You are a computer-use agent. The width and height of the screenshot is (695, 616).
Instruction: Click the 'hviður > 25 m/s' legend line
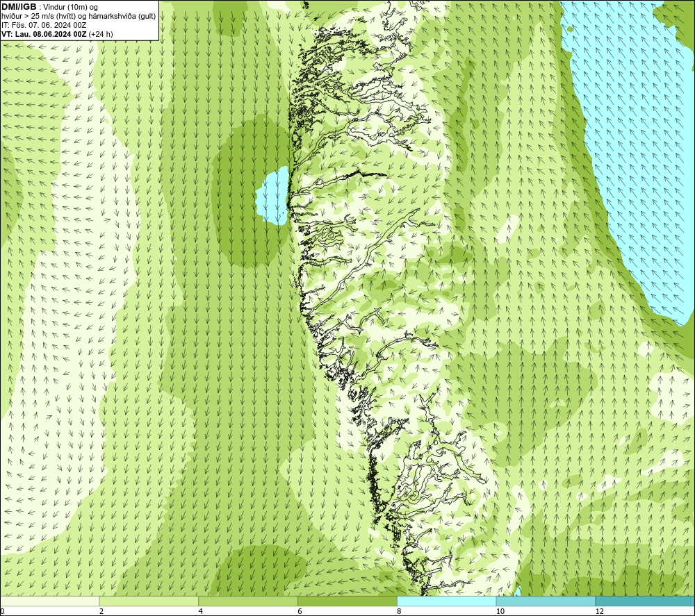[79, 17]
